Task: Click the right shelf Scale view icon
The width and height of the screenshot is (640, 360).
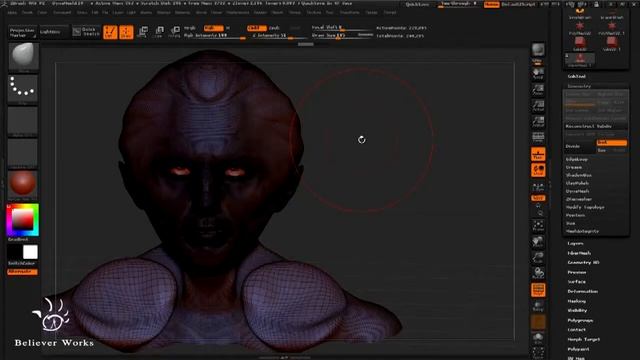Action: click(538, 257)
